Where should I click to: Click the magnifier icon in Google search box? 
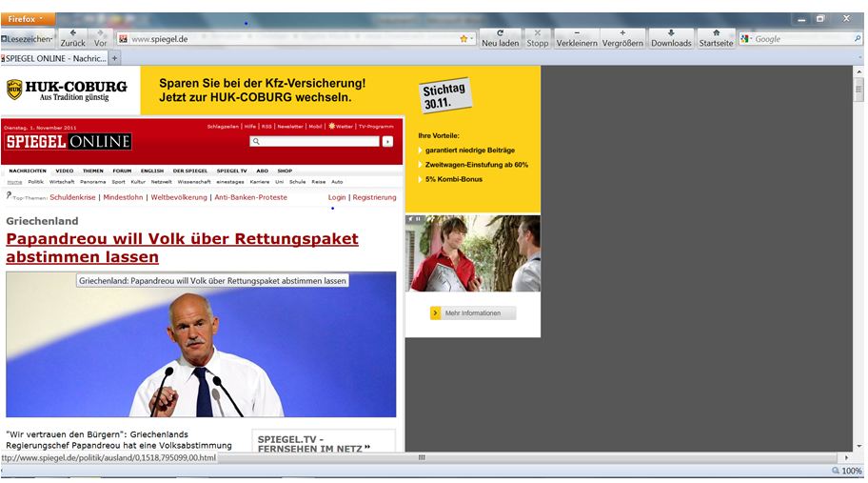pyautogui.click(x=858, y=39)
